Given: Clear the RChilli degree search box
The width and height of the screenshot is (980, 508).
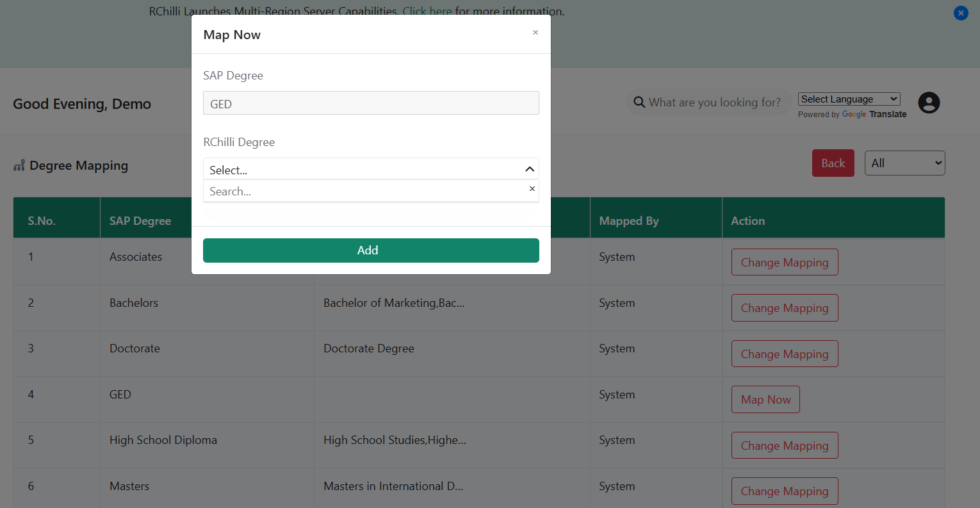Looking at the screenshot, I should tap(532, 189).
